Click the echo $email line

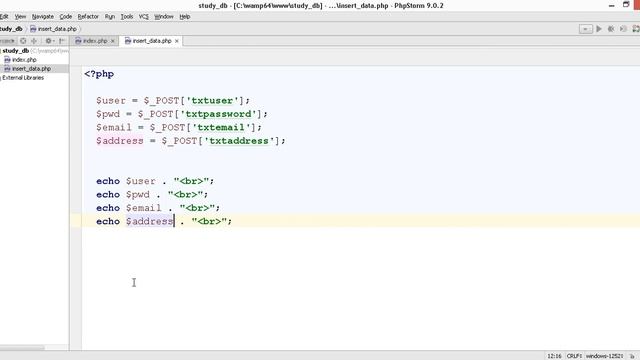158,208
